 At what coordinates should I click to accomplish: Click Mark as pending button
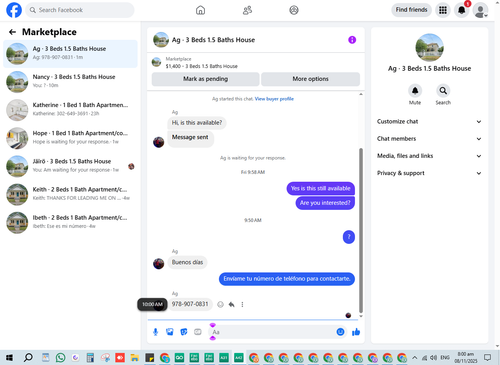(205, 79)
